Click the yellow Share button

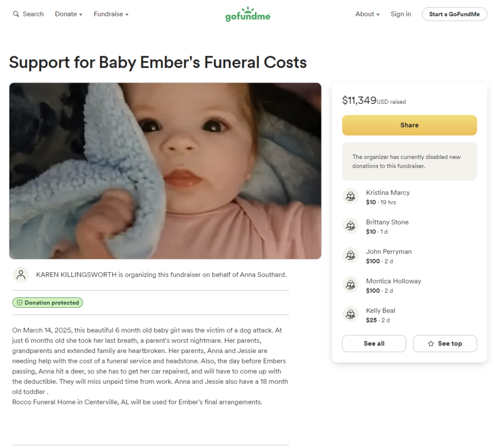[x=409, y=125]
